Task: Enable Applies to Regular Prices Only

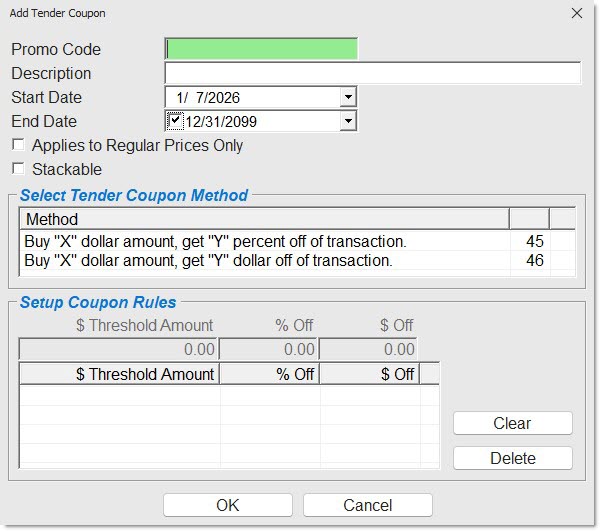Action: pyautogui.click(x=19, y=146)
